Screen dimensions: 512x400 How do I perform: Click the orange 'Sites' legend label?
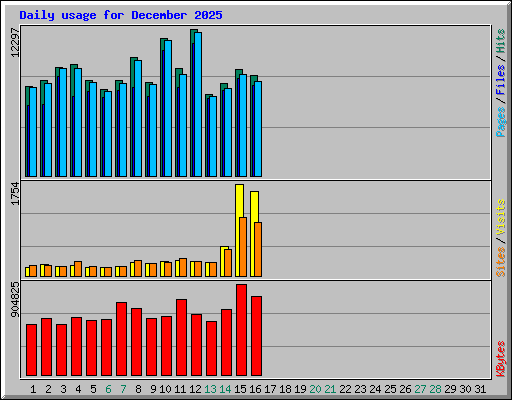[x=501, y=262]
